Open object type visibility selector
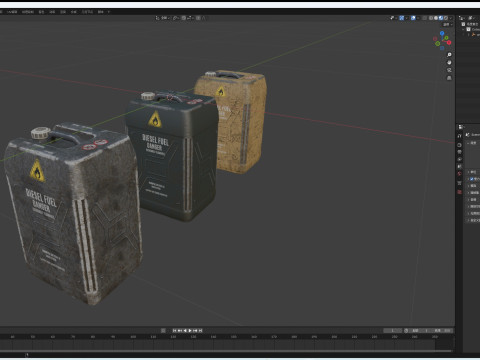This screenshot has width=480, height=360. 393,18
